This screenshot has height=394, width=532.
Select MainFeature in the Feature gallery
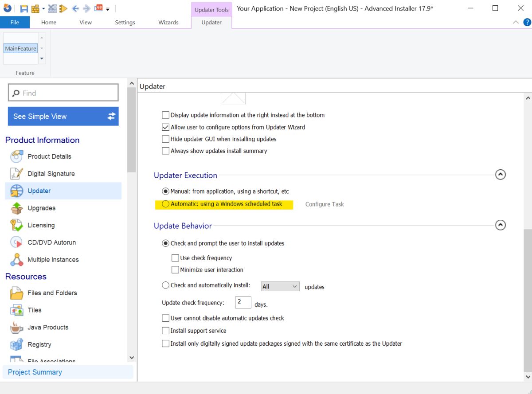click(x=20, y=48)
